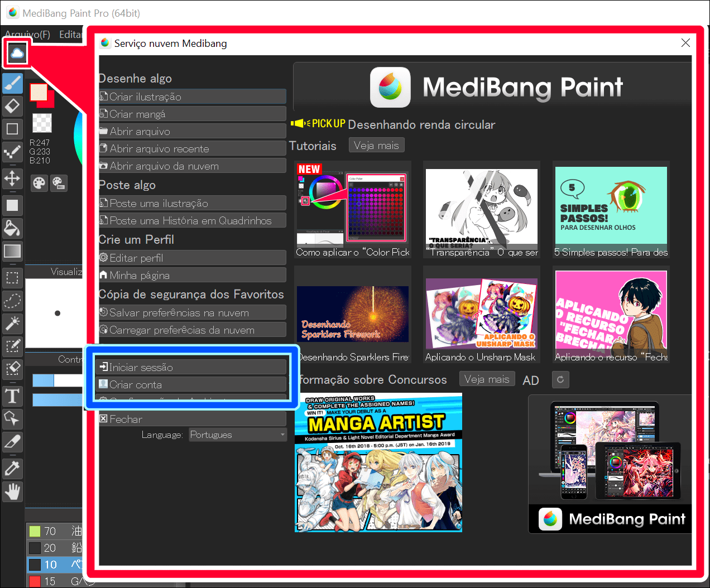
Task: Select the Select Eraser tool
Action: tap(12, 368)
